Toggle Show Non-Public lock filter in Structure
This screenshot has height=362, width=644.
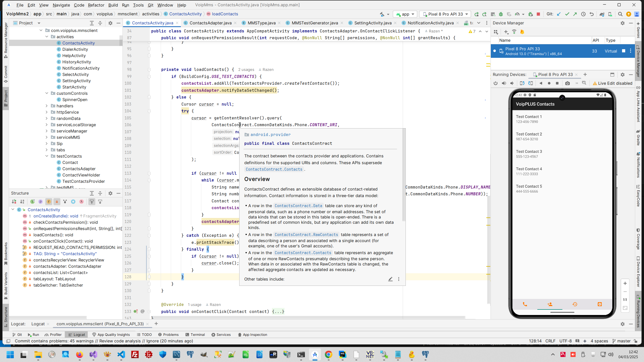[x=57, y=202]
